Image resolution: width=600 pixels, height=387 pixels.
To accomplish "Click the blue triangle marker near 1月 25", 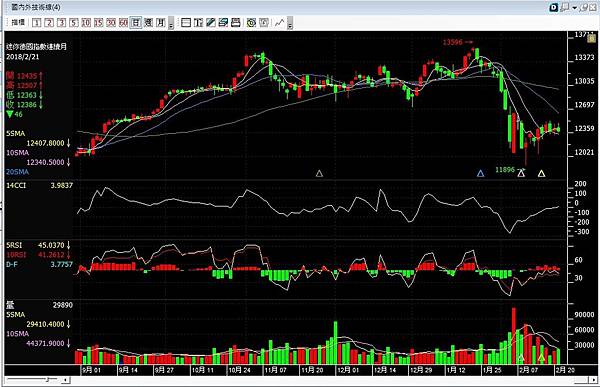I will (481, 173).
